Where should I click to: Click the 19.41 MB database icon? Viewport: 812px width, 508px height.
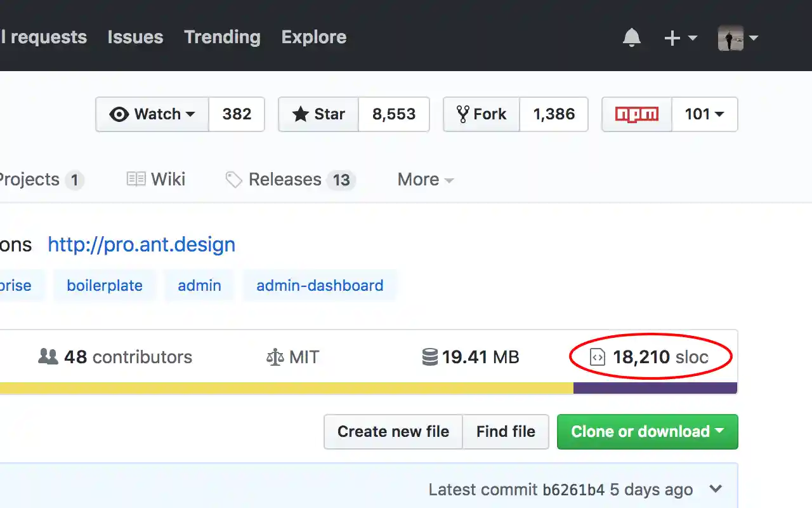[430, 358]
